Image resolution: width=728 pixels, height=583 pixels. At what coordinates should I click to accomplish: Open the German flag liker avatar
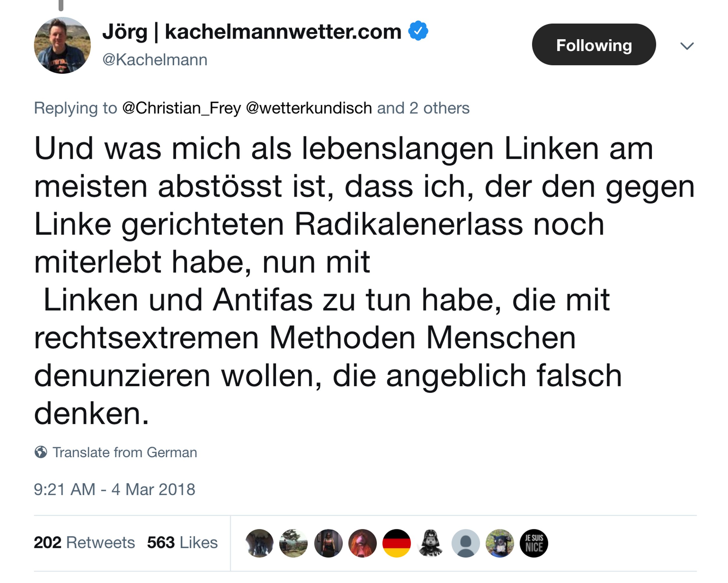click(x=396, y=543)
